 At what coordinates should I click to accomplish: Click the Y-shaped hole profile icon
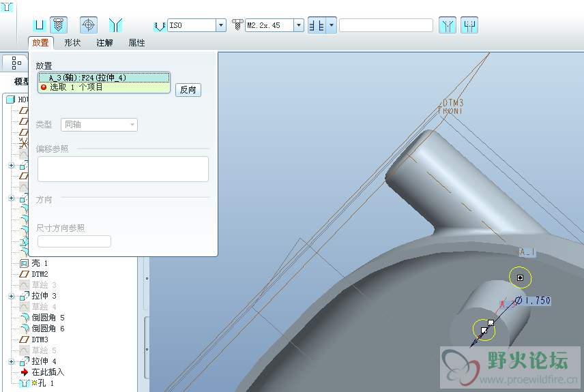tap(115, 26)
